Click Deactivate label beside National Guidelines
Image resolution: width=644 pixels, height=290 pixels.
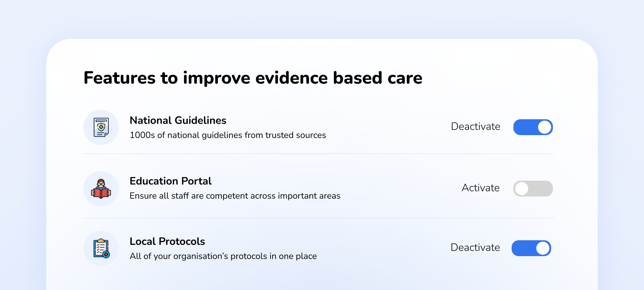[x=475, y=127]
